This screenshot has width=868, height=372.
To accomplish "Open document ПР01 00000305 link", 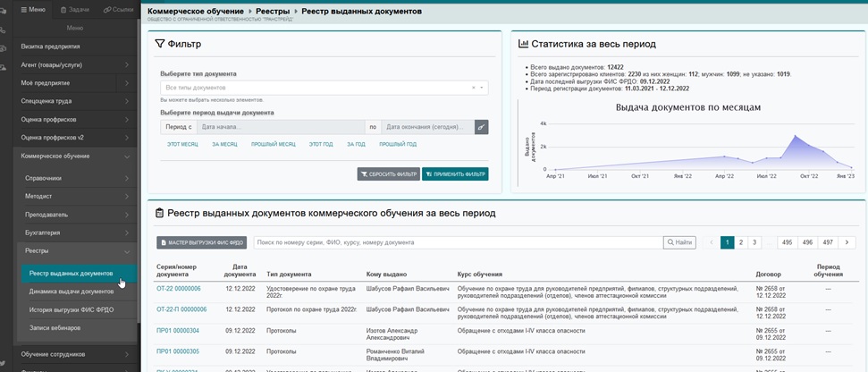I will tap(178, 351).
